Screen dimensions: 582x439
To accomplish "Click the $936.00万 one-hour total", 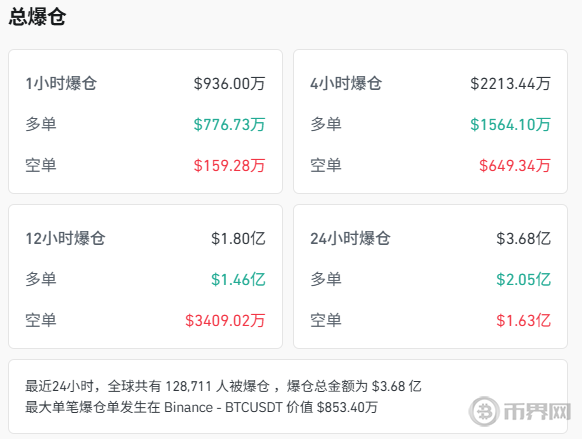I will click(229, 83).
